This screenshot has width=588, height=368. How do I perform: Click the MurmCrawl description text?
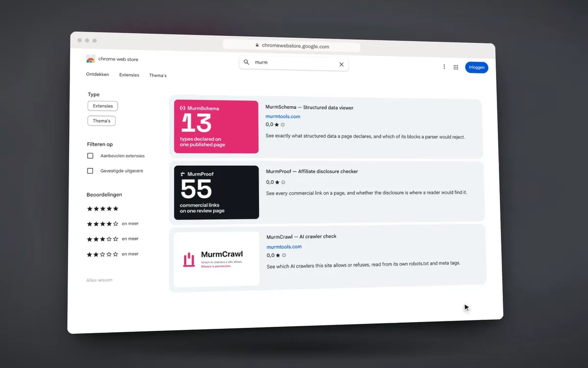click(x=364, y=265)
